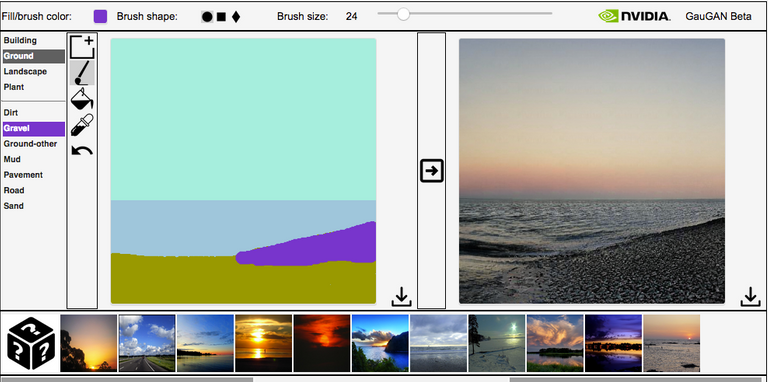Select the new canvas tool icon

[82, 47]
